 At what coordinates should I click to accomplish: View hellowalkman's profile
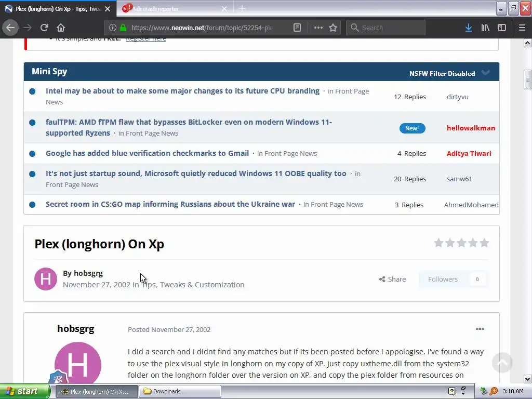point(471,128)
